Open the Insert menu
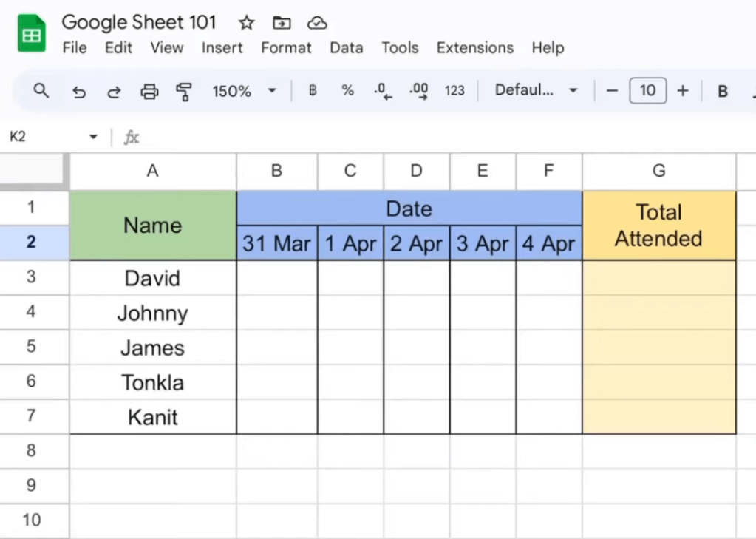This screenshot has width=756, height=539. coord(222,48)
